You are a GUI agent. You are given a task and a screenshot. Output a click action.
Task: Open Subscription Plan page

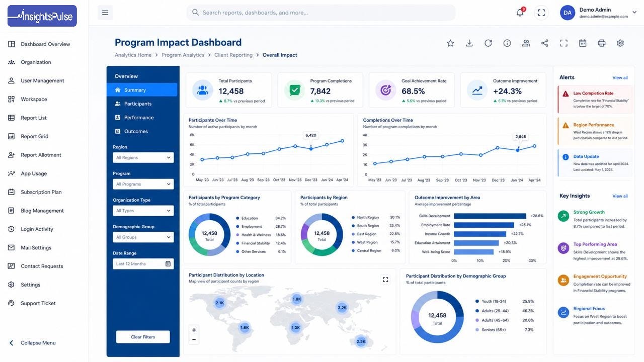(x=35, y=192)
